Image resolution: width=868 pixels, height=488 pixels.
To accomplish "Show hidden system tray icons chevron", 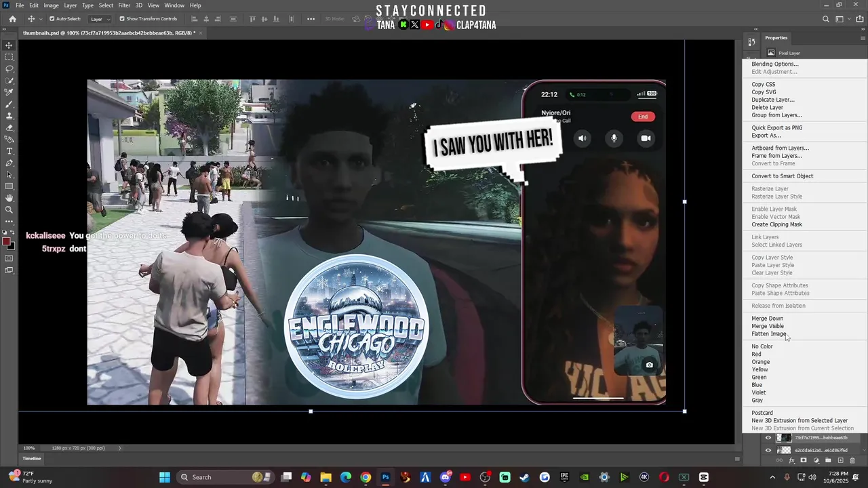I will (x=772, y=477).
